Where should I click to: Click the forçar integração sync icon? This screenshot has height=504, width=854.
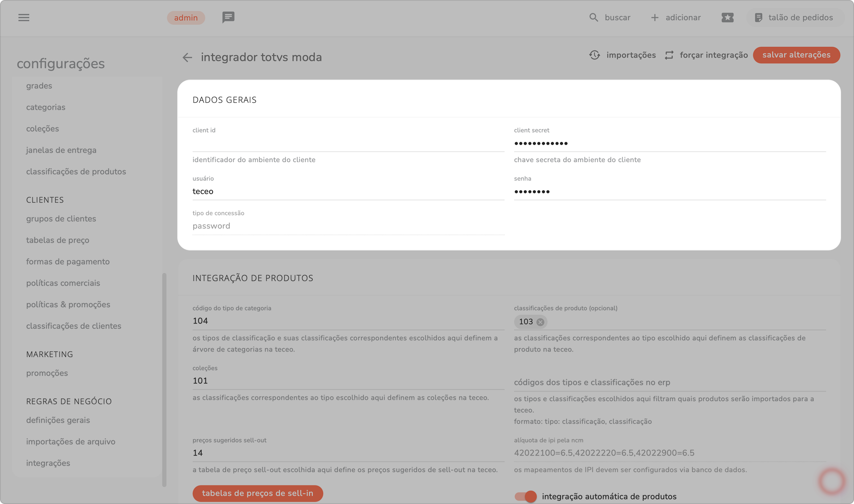pos(669,55)
